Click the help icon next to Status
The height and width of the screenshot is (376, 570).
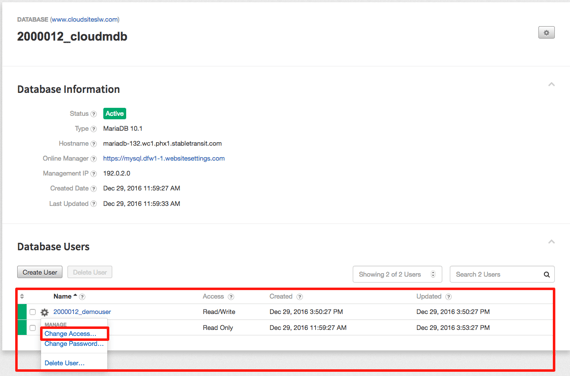[94, 114]
